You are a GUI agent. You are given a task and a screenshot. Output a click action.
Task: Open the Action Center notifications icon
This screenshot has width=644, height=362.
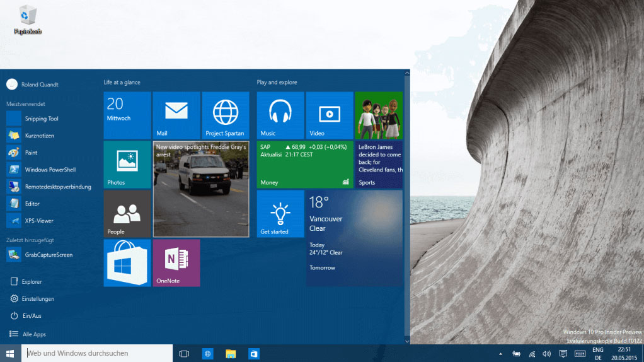coord(563,354)
